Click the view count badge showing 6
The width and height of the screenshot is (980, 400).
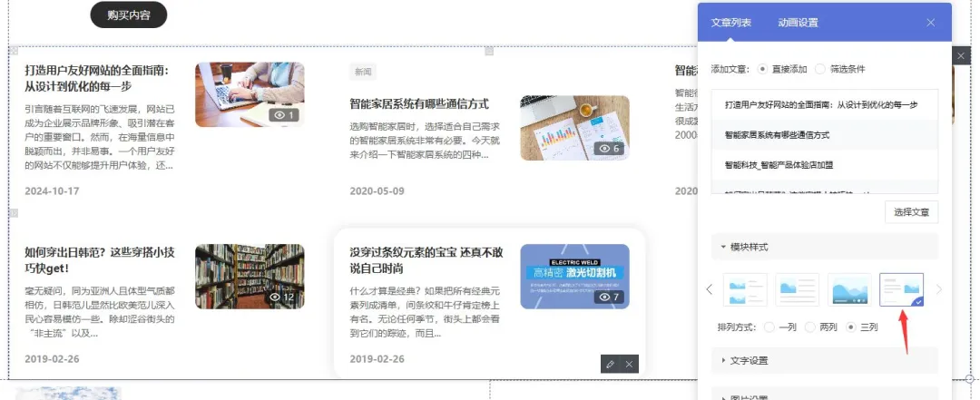tap(609, 148)
